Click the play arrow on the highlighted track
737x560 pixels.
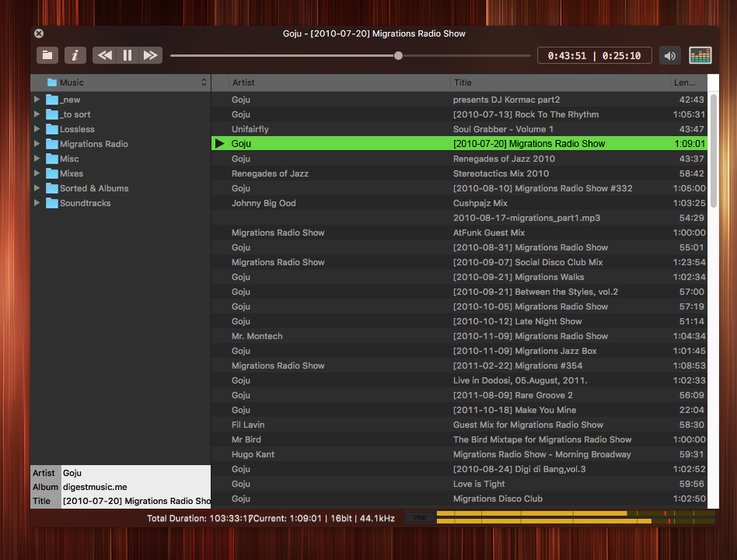coord(219,143)
